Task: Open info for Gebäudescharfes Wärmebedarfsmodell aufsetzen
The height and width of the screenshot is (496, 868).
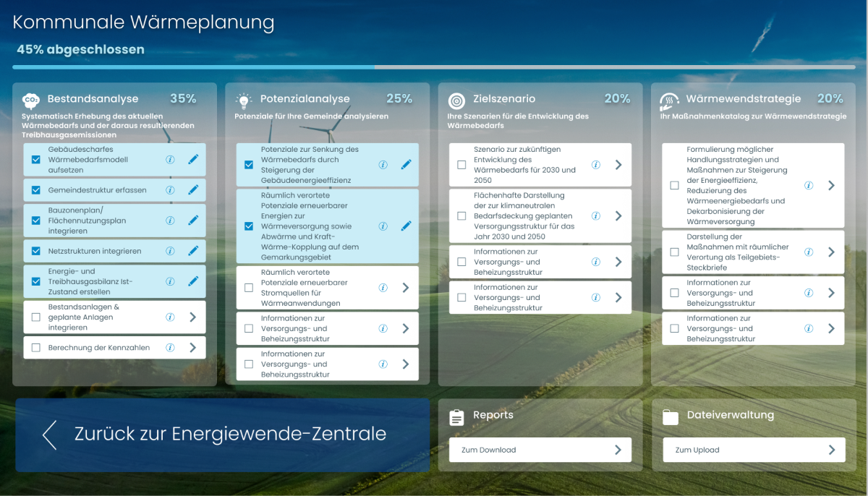Action: pos(170,160)
